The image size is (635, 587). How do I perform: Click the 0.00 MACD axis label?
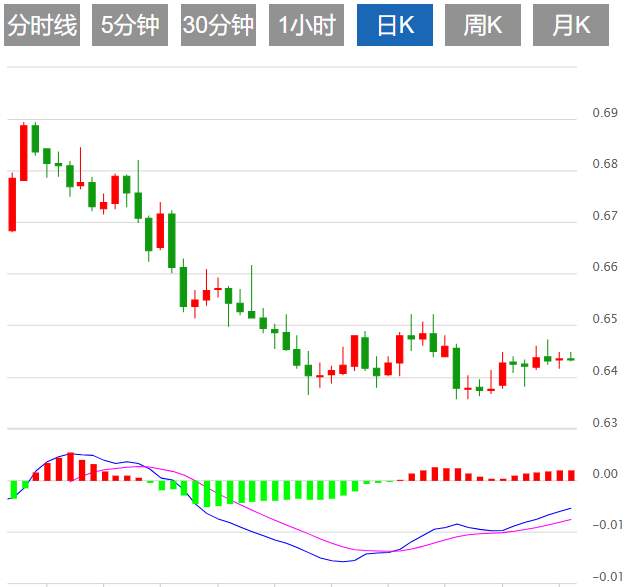point(605,474)
